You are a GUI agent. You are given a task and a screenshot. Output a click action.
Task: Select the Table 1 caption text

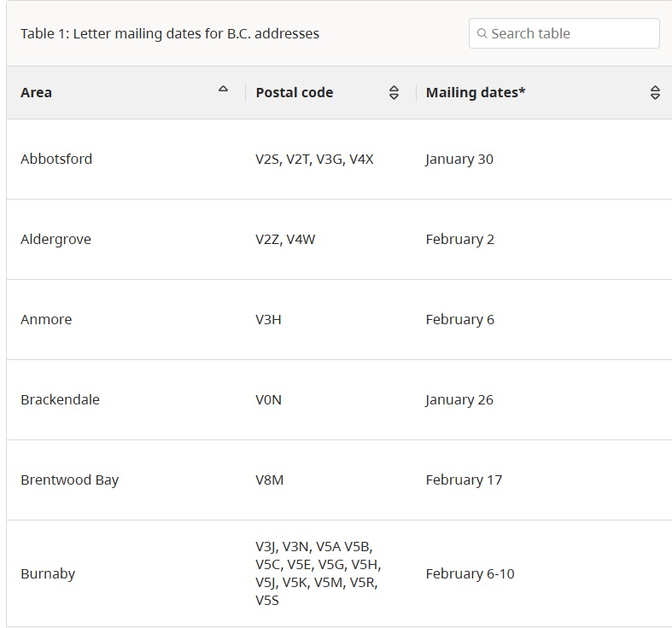[170, 34]
